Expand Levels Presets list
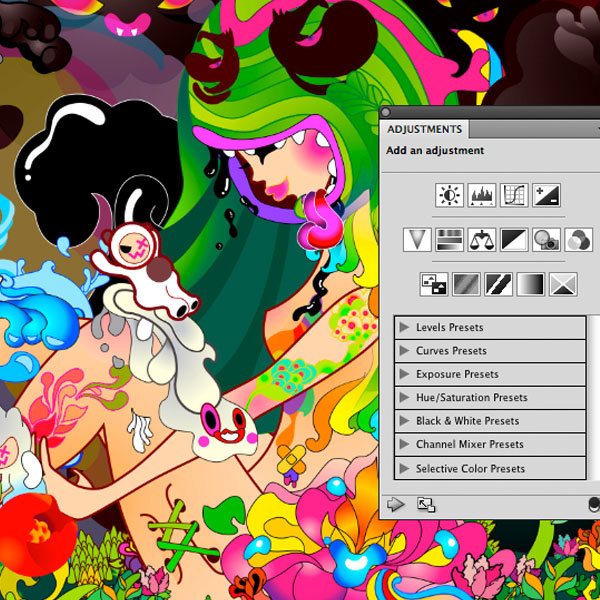This screenshot has width=600, height=600. tap(404, 327)
